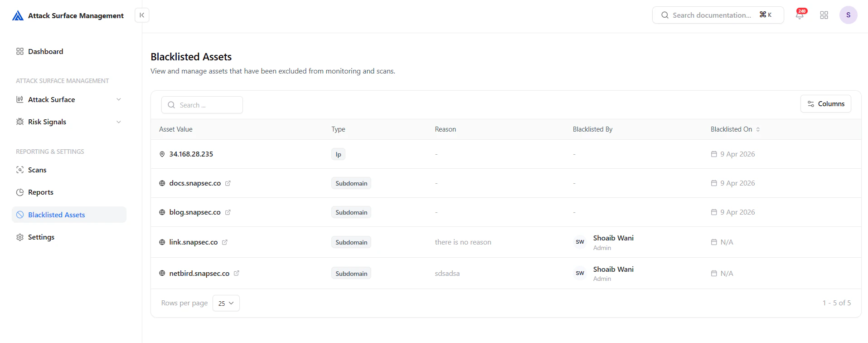This screenshot has height=343, width=868.
Task: Click the 'there is no reason' cell
Action: pyautogui.click(x=463, y=242)
